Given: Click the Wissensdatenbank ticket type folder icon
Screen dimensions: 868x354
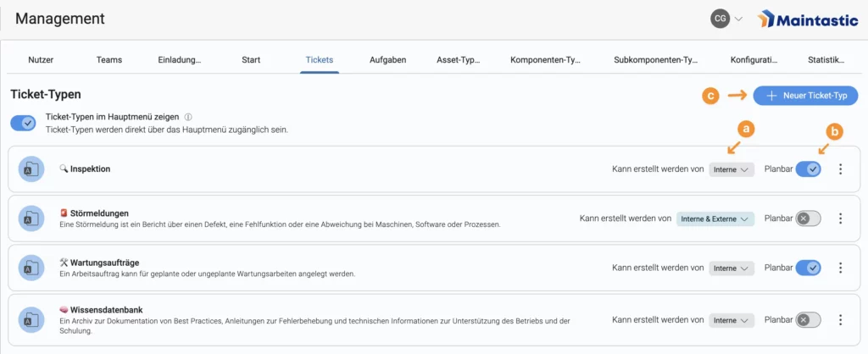Looking at the screenshot, I should click(31, 319).
